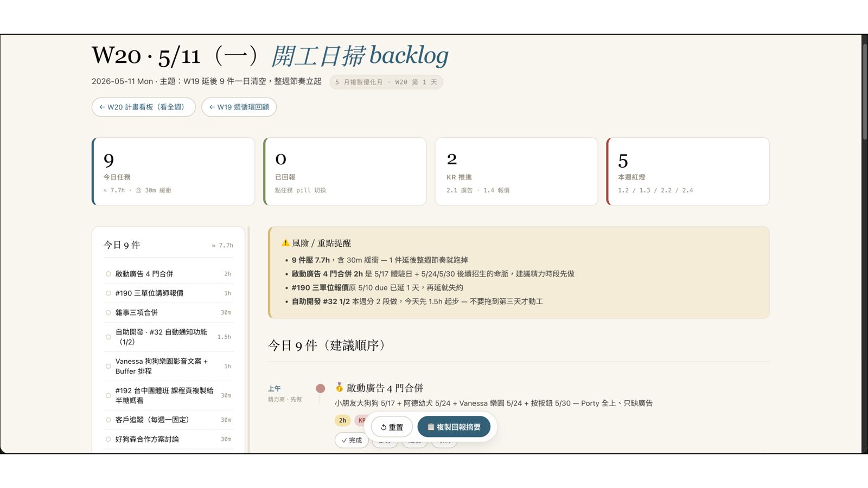Toggle the circle for 客戶追蹤 (每週一固定)
This screenshot has height=488, width=868.
(x=108, y=420)
